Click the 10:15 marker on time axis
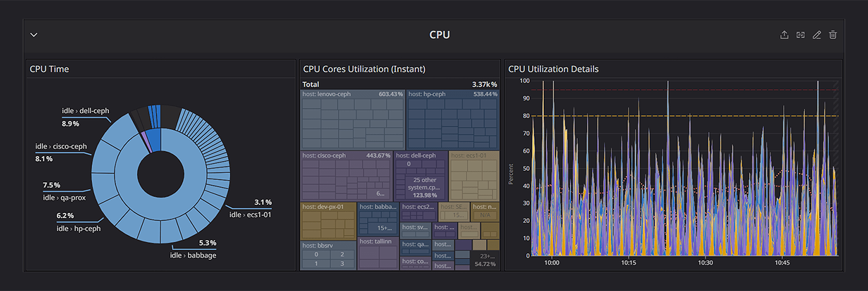This screenshot has height=291, width=868. tap(629, 262)
